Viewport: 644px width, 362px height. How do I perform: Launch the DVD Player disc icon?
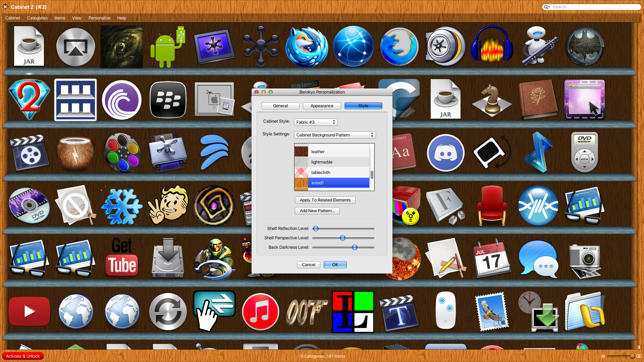29,206
